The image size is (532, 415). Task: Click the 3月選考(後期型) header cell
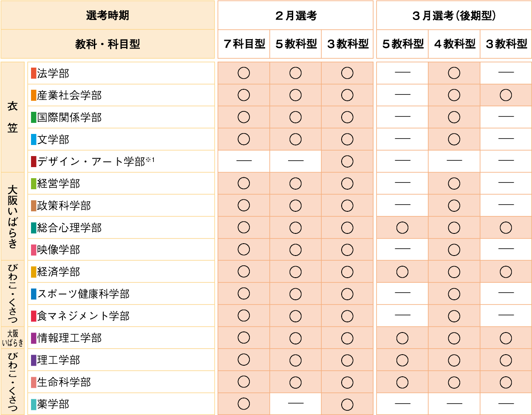(x=454, y=16)
